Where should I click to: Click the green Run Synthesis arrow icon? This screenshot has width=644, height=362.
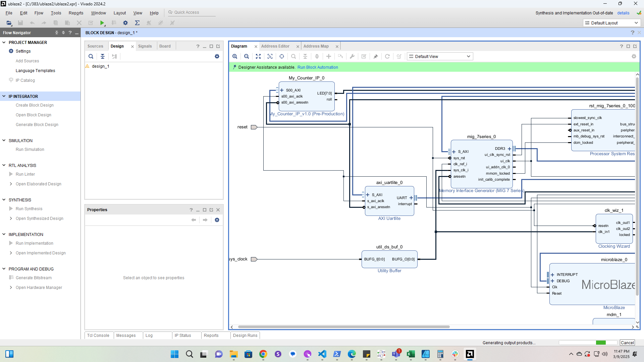click(102, 23)
